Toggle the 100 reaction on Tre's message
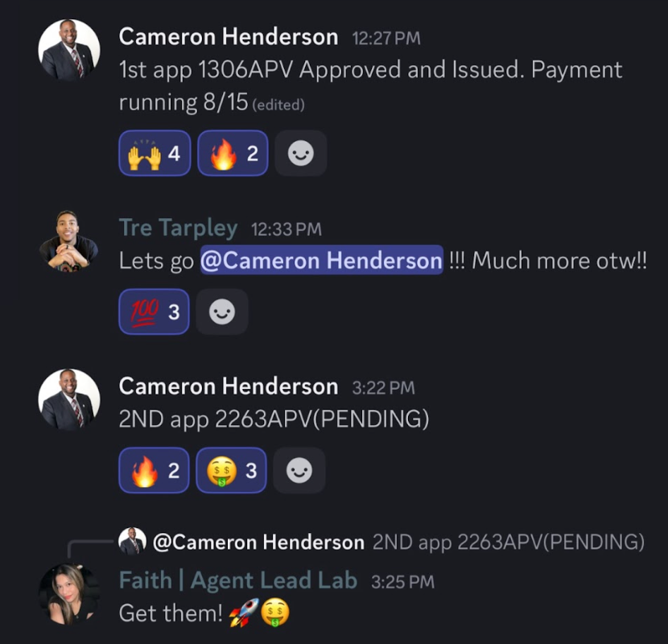Image resolution: width=668 pixels, height=644 pixels. (155, 312)
